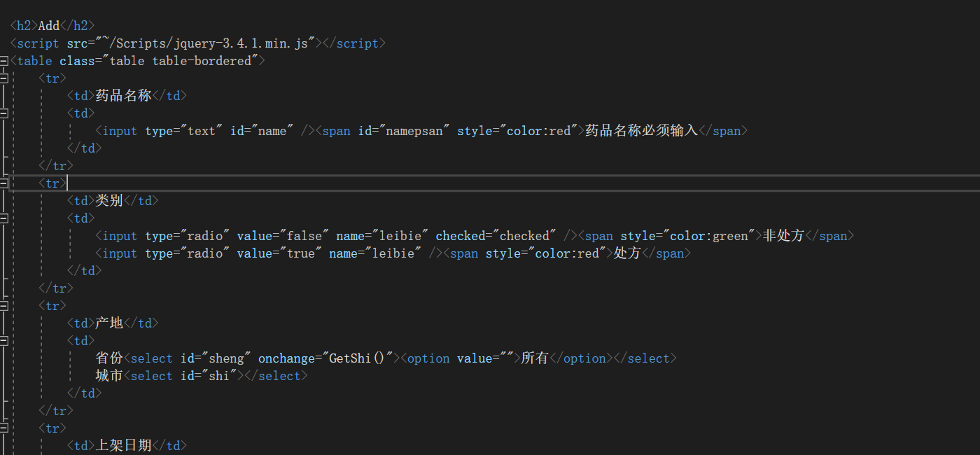Collapse the tr block containing 类别
The image size is (980, 455).
click(4, 183)
